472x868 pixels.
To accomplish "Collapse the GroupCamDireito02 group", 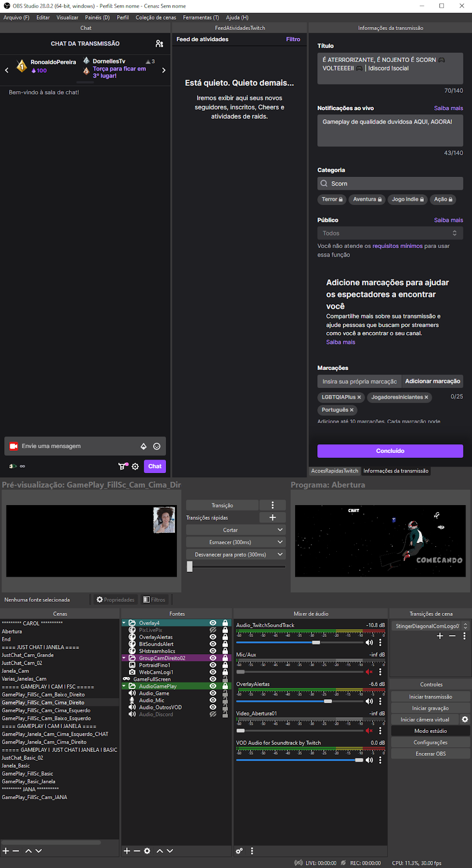I will pos(124,658).
